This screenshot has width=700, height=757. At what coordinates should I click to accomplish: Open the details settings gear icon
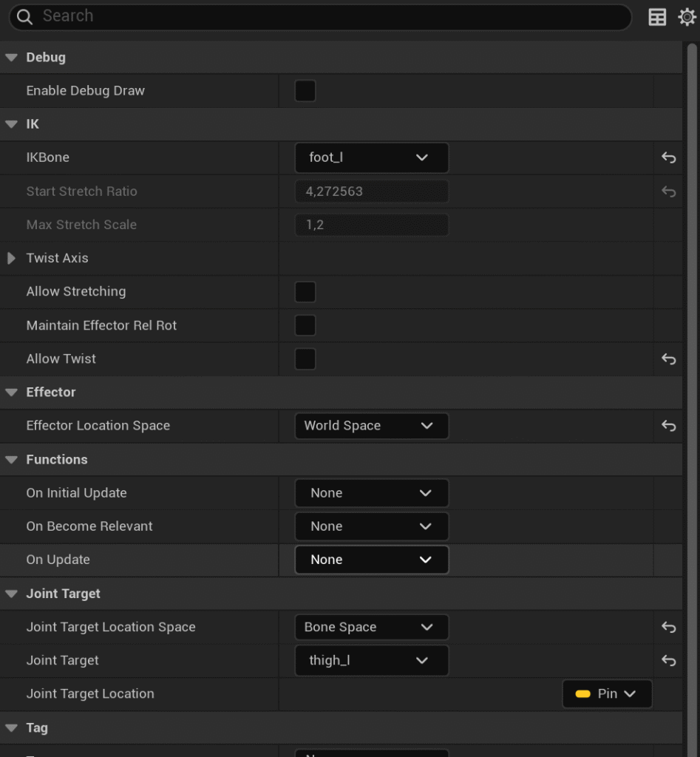(687, 17)
